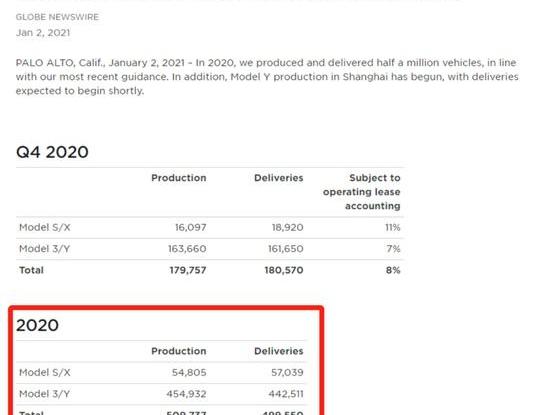The height and width of the screenshot is (415, 550).
Task: Click the Q4 Production column header
Action: click(179, 178)
